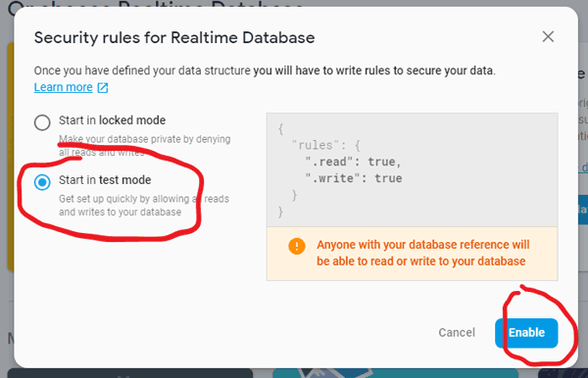Click the Security rules for Realtime Database title
588x378 pixels.
[174, 38]
